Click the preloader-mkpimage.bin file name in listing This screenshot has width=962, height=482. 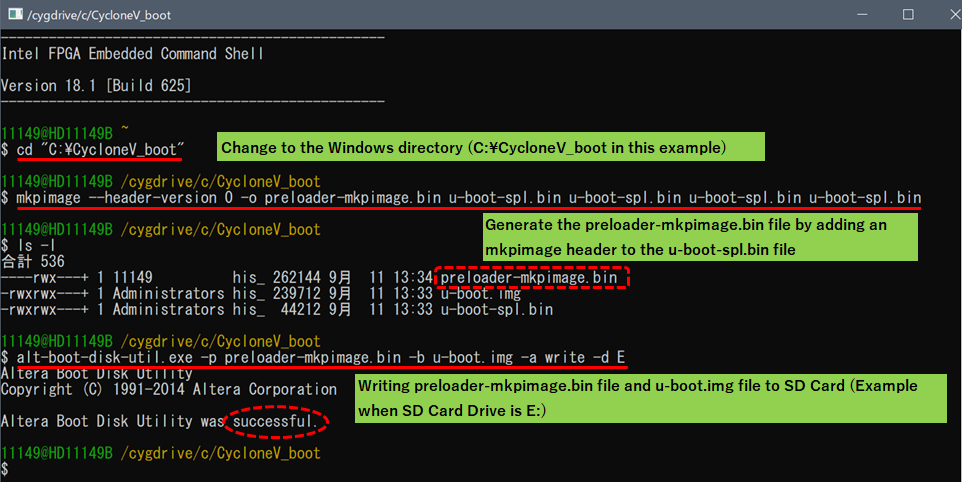click(529, 277)
